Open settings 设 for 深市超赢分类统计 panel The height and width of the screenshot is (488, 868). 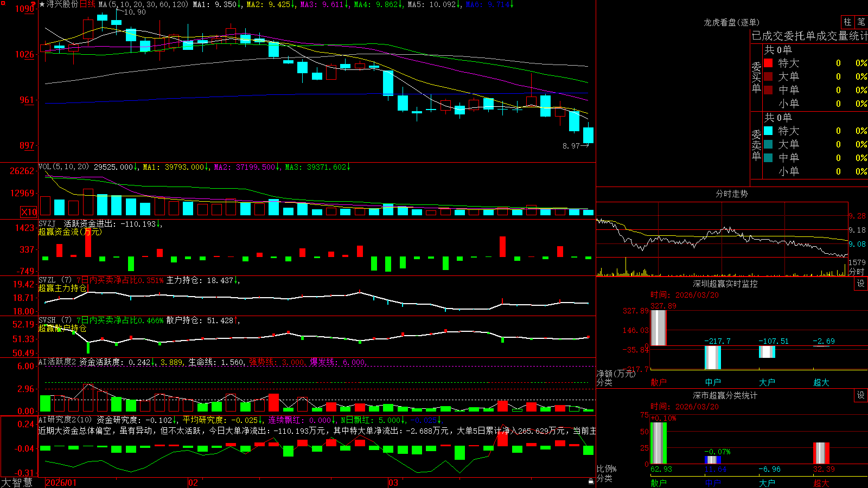click(861, 395)
